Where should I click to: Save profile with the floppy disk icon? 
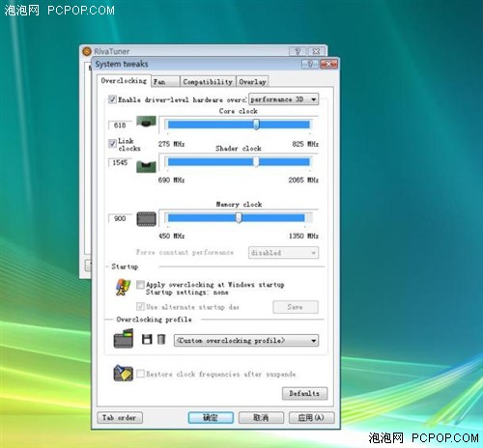tap(147, 339)
